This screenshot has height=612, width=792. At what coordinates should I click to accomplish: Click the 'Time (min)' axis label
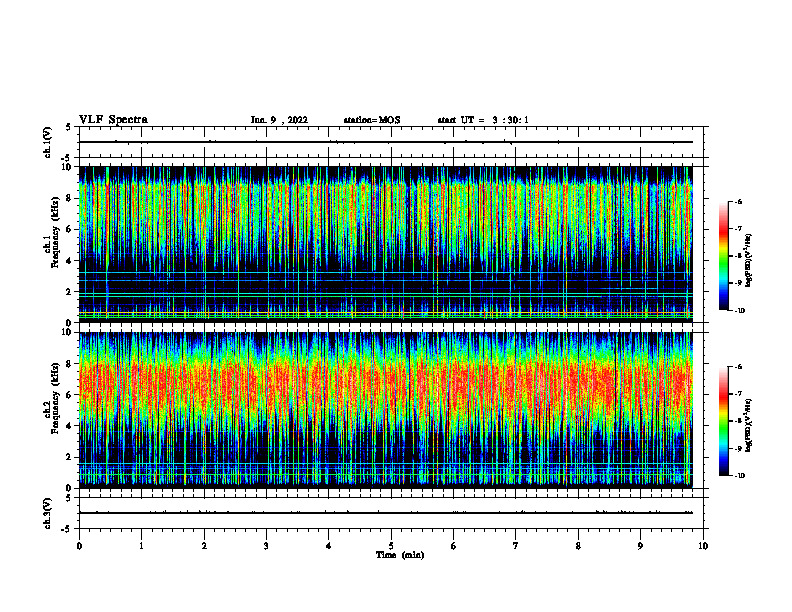click(x=400, y=555)
